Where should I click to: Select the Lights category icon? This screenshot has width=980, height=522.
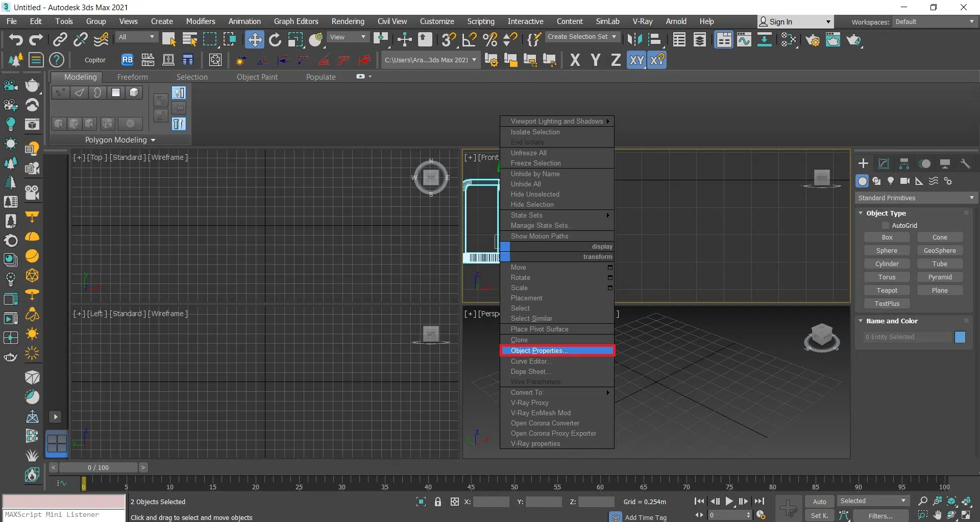(891, 181)
